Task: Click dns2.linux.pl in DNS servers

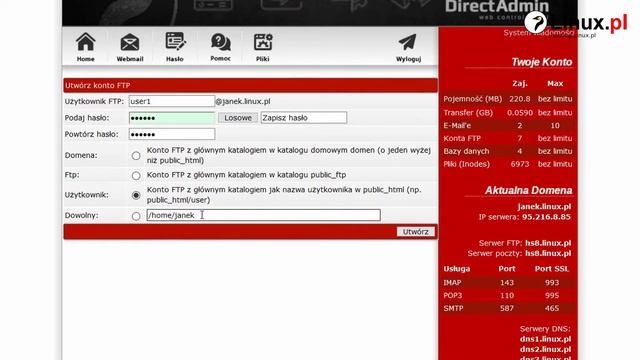Action: (545, 349)
